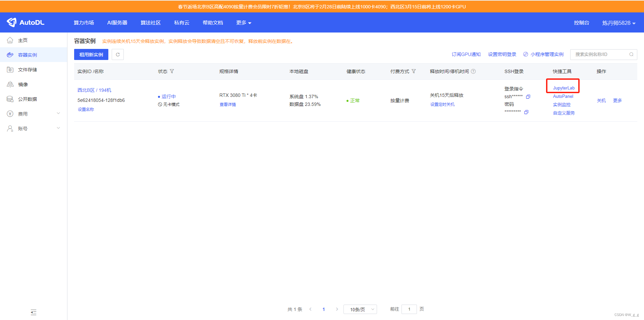Click the page jump input field near 前往

click(409, 309)
